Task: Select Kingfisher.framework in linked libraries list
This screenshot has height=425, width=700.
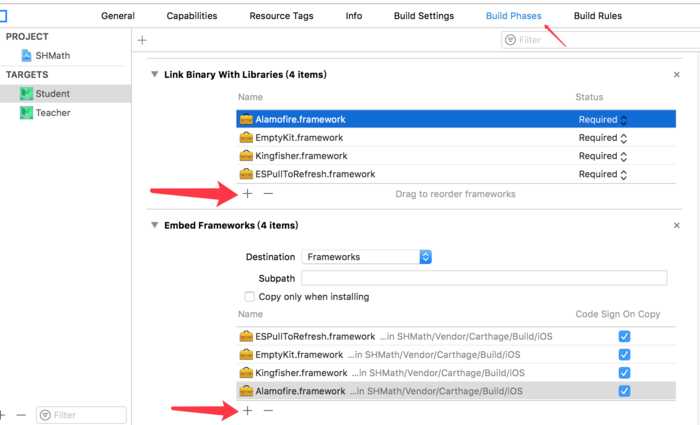Action: [456, 156]
